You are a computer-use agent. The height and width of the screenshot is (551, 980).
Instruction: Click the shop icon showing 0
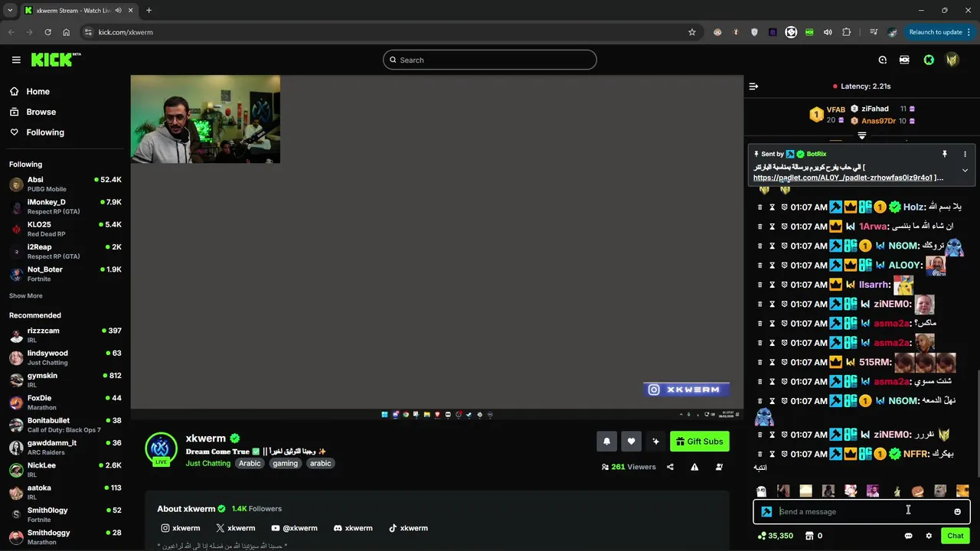(x=814, y=536)
